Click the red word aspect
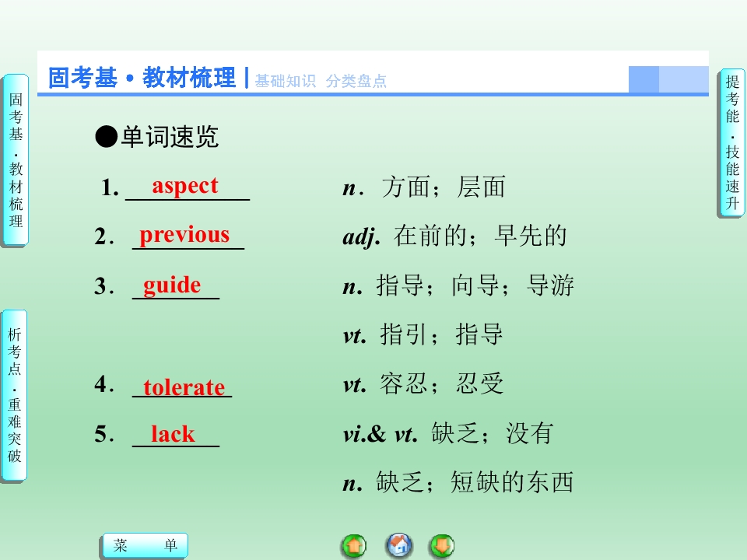 tap(185, 186)
